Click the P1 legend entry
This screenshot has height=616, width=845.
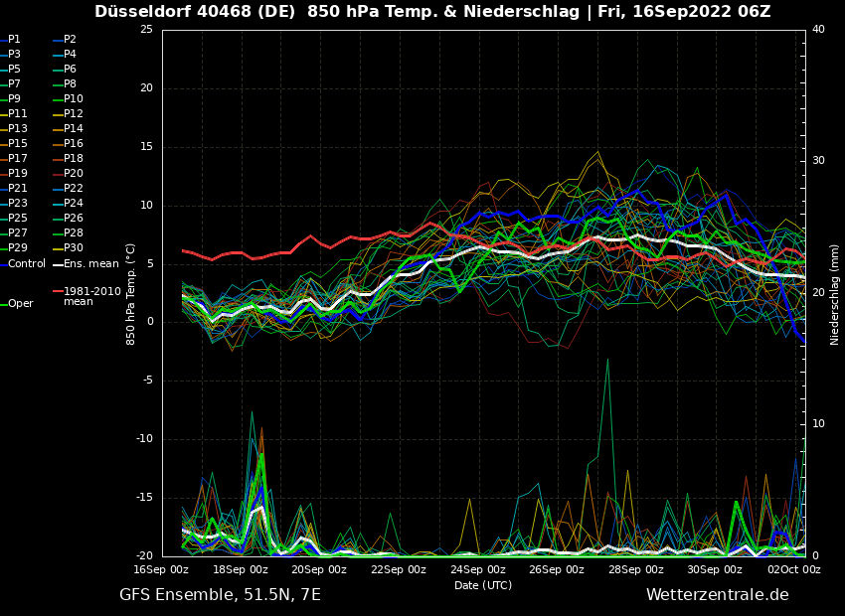(14, 40)
